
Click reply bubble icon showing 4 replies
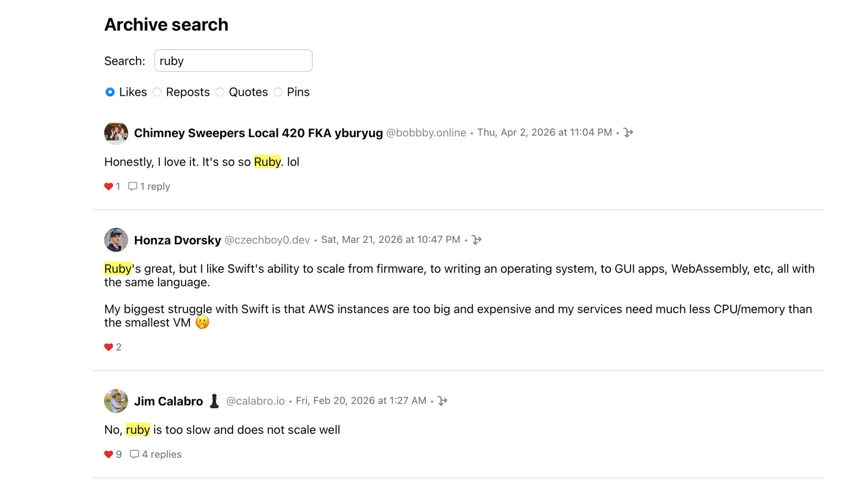pos(134,455)
